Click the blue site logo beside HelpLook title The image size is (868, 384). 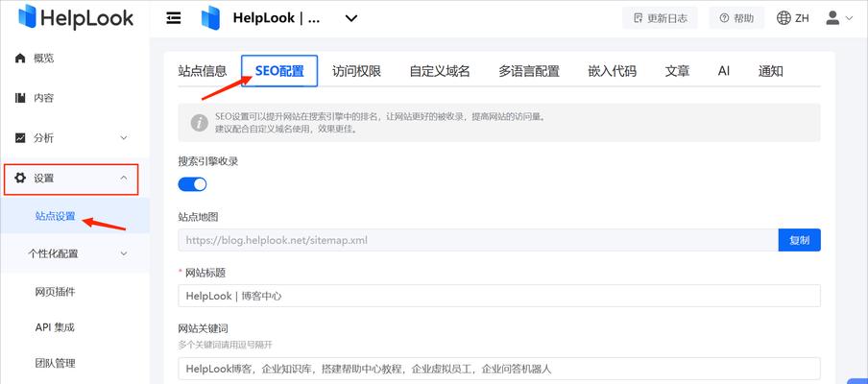point(211,18)
